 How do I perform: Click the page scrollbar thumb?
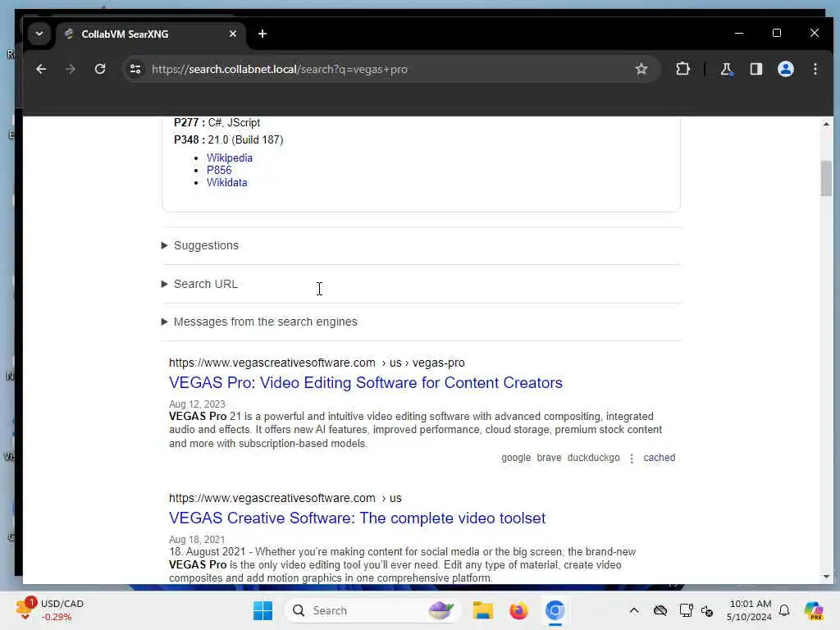point(826,178)
